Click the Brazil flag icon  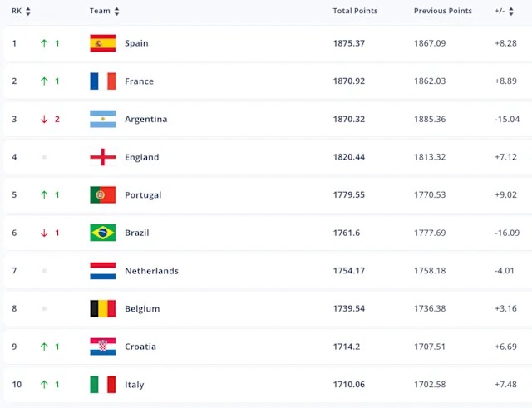pyautogui.click(x=103, y=233)
